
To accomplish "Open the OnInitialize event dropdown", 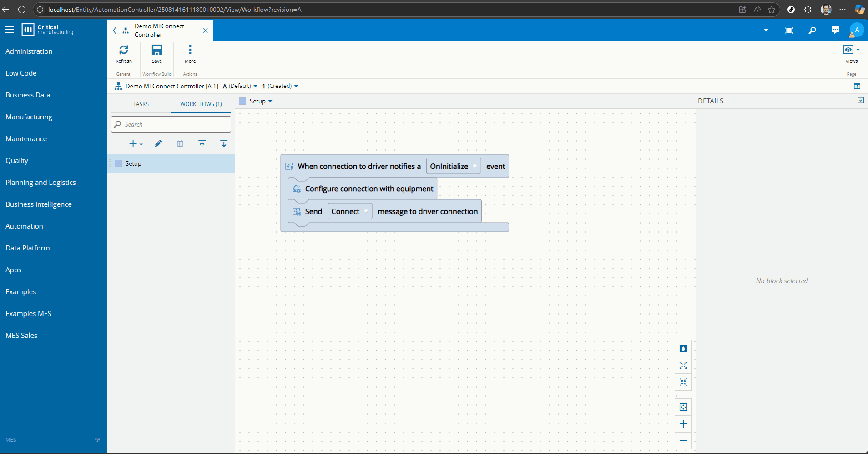I will 454,166.
